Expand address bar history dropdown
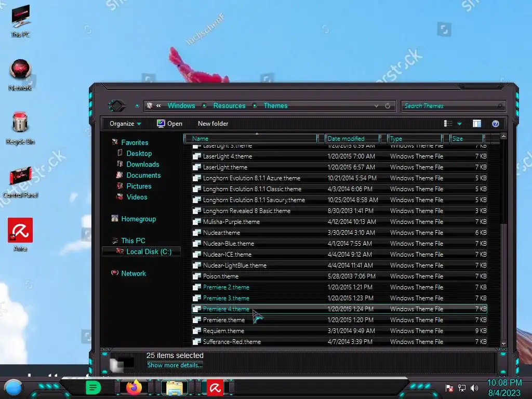 click(376, 106)
